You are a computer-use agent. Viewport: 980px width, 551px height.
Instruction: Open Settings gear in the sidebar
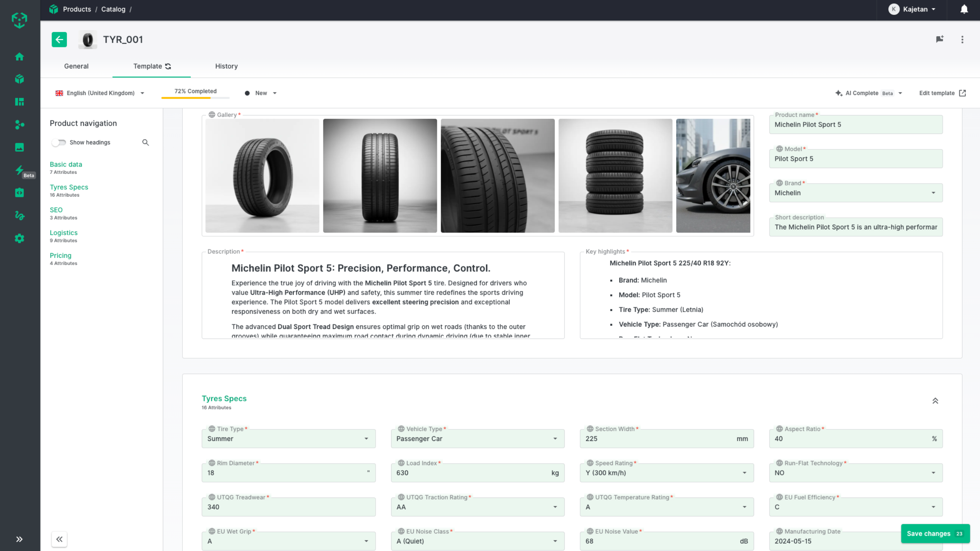click(x=19, y=238)
